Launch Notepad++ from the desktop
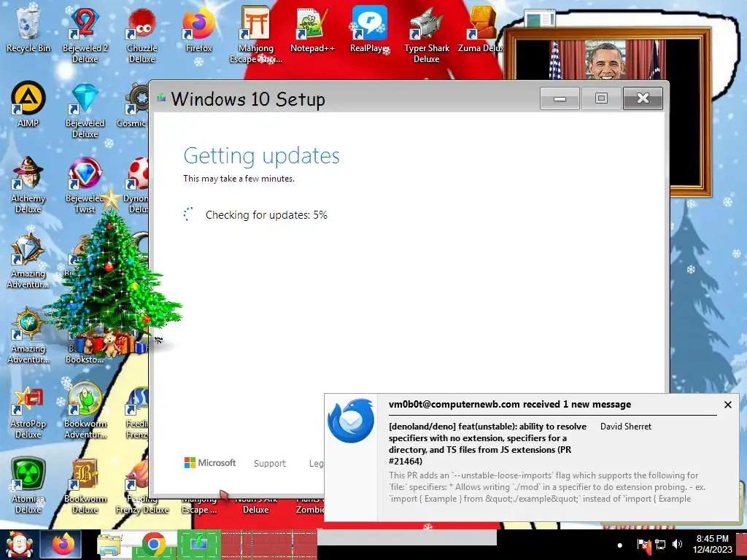Screen dimensions: 747x560 click(x=312, y=29)
